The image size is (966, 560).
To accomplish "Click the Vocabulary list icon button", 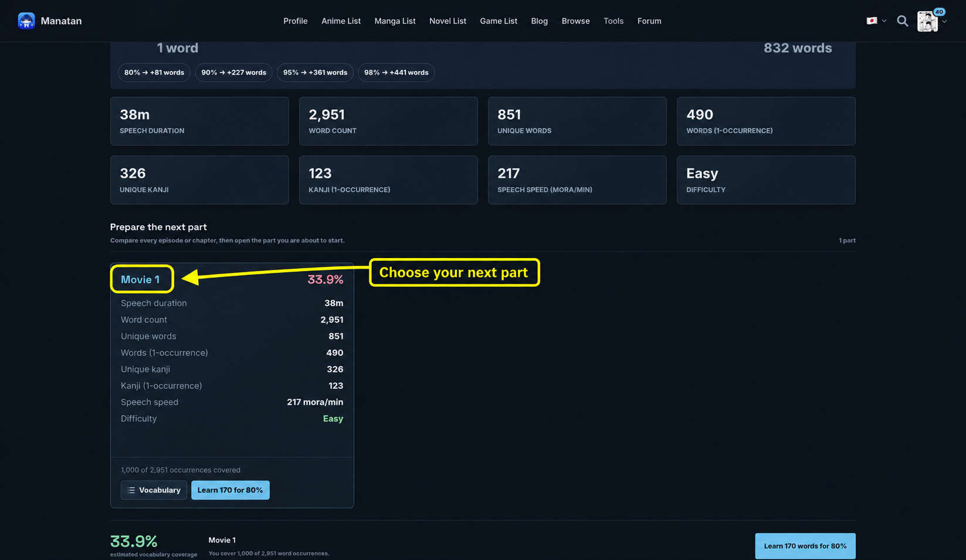I will 154,490.
